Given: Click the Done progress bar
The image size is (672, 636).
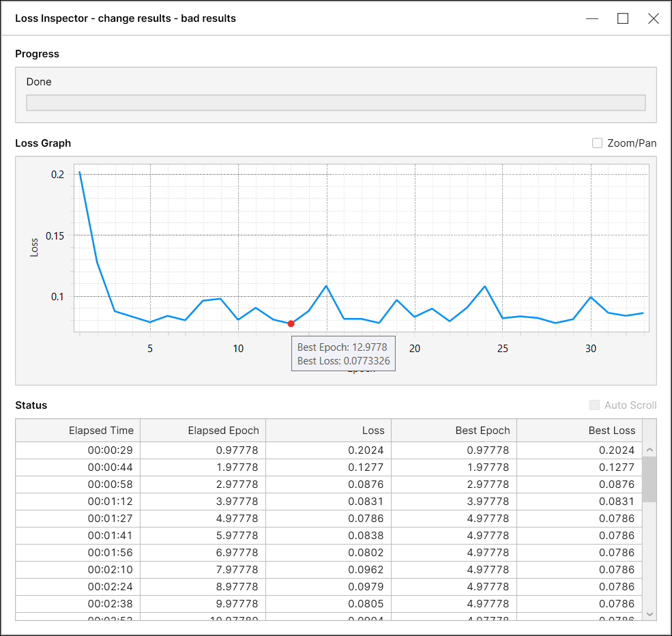Looking at the screenshot, I should pyautogui.click(x=336, y=103).
